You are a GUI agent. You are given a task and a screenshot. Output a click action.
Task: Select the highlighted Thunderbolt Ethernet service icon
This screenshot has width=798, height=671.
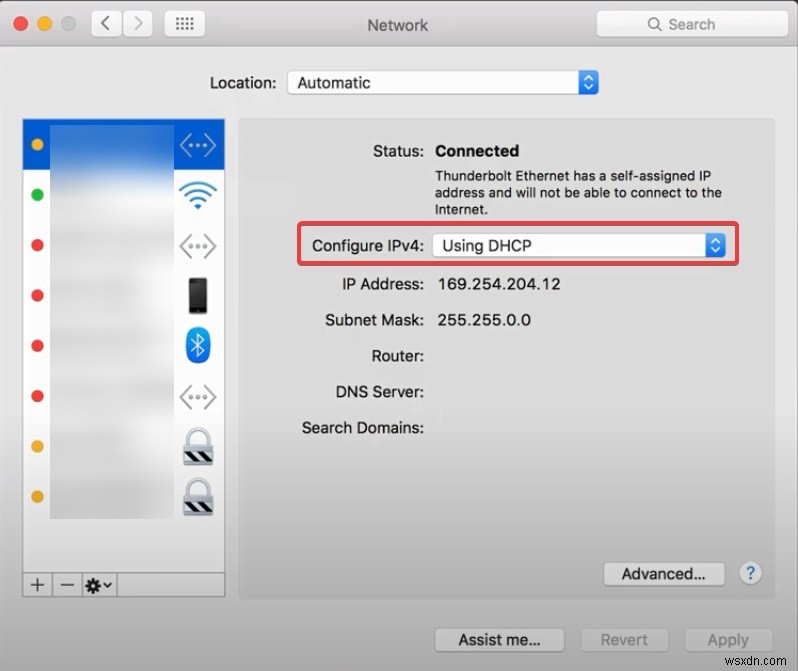[197, 146]
